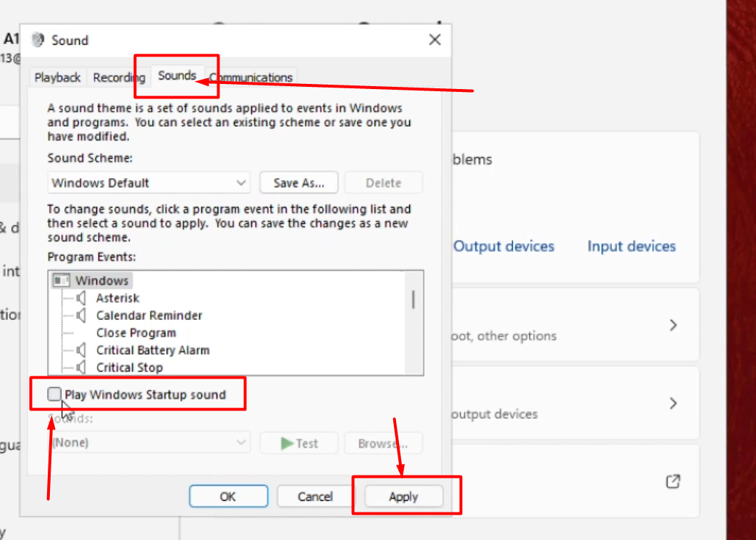This screenshot has height=540, width=756.
Task: Open the Input devices link in Settings
Action: 631,246
